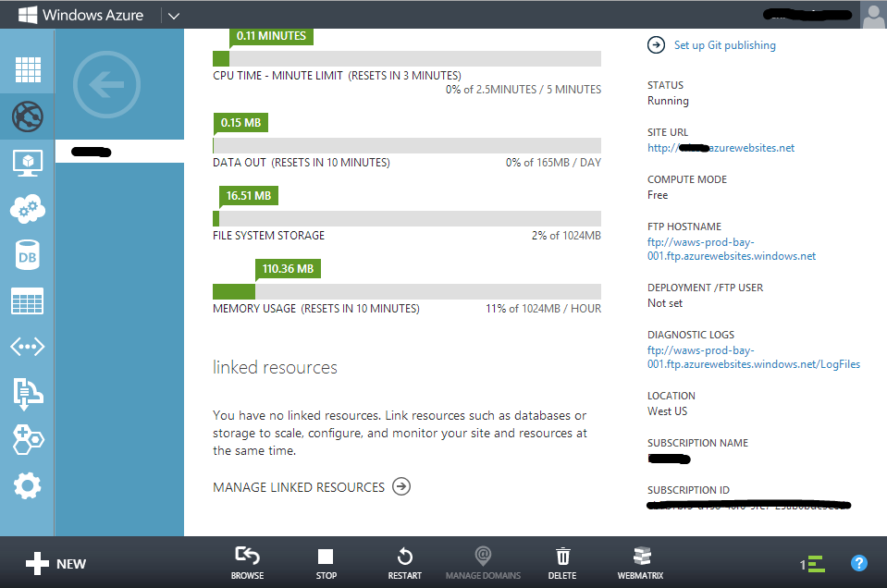Open the All Items grid icon in sidebar
This screenshot has height=588, width=887.
[28, 70]
